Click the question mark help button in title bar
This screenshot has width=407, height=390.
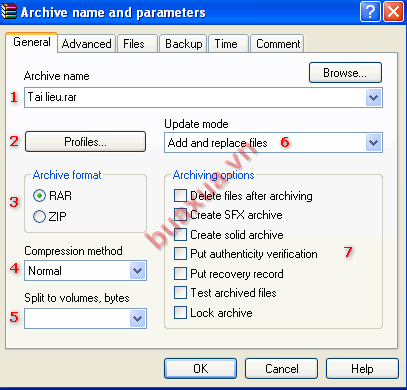pos(370,12)
